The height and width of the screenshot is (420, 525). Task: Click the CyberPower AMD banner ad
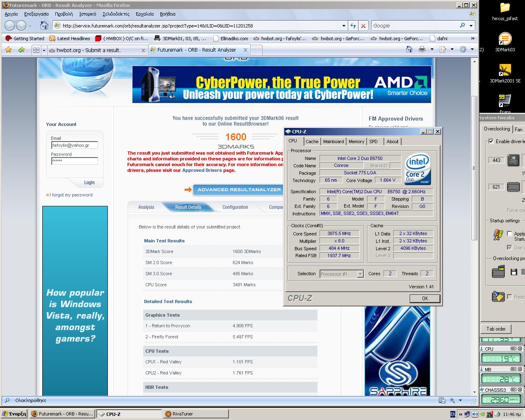[282, 84]
